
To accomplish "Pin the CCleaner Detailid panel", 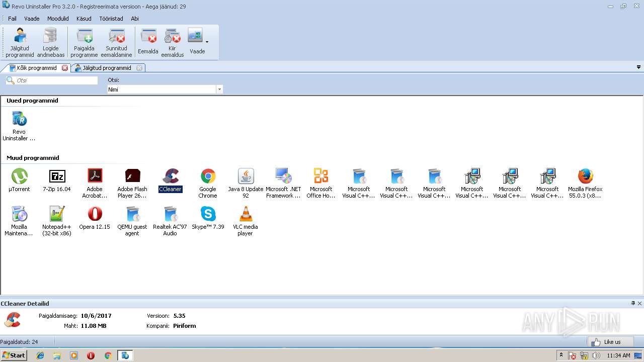I will point(633,303).
